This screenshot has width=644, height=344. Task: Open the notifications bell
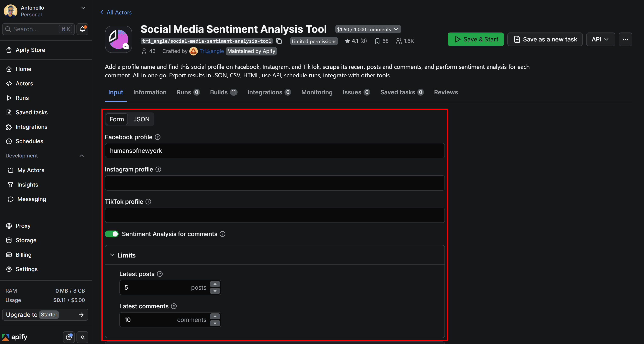pos(82,29)
